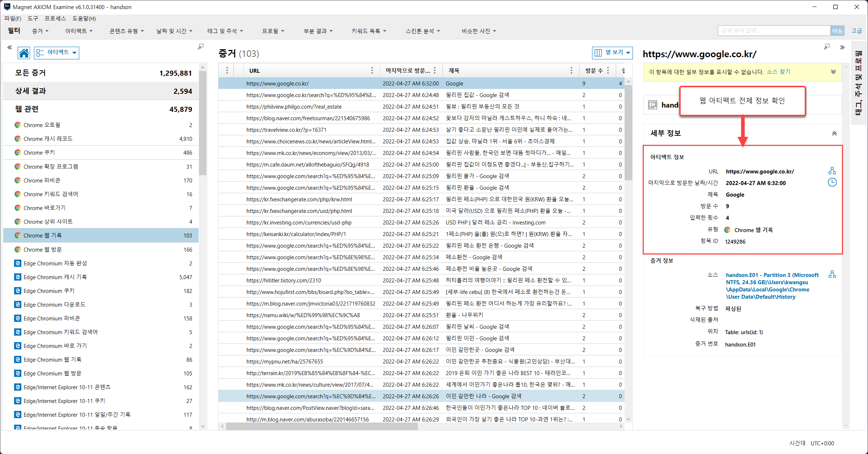Select Chrome 쿠키 artifact
The image size is (868, 454).
[x=101, y=152]
